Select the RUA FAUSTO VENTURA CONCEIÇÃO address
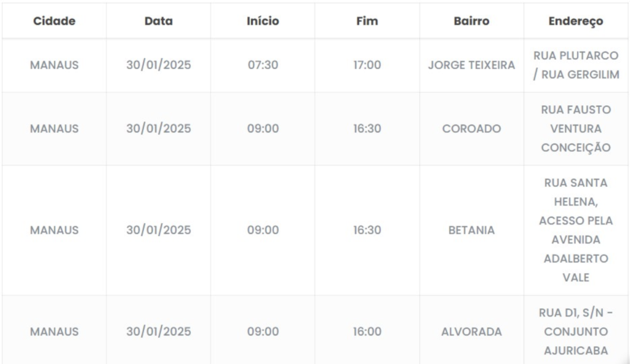The width and height of the screenshot is (630, 364). click(576, 129)
